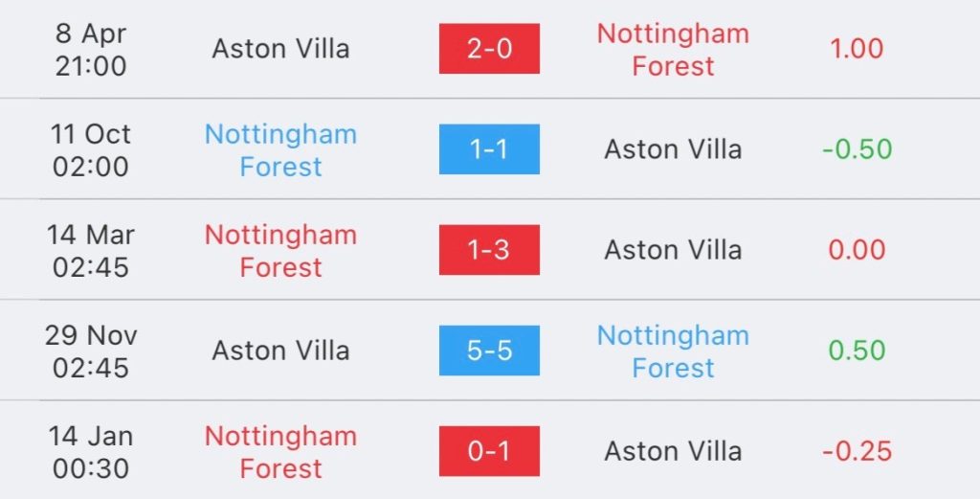Open Aston Villa in the 14 Mar row
This screenshot has width=980, height=499.
coord(673,250)
